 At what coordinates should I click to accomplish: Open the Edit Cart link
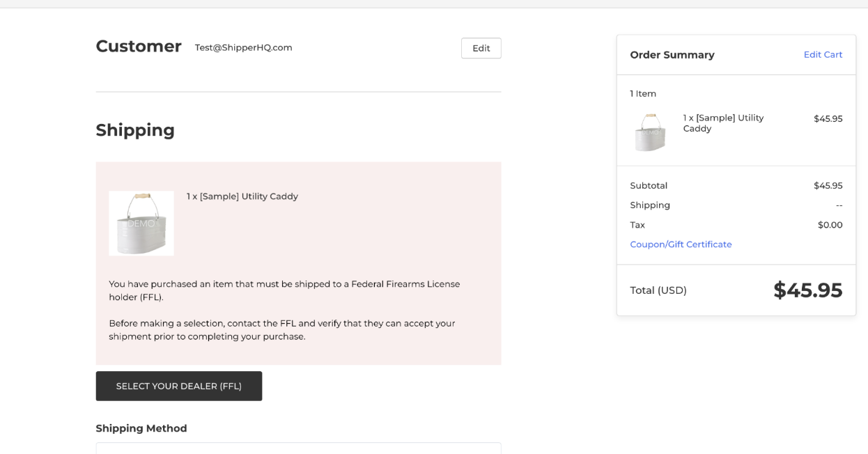point(823,54)
